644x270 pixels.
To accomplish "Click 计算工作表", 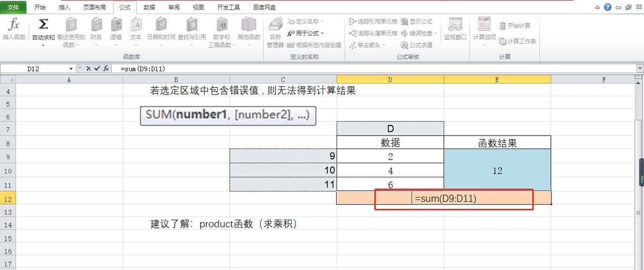I will click(x=518, y=41).
